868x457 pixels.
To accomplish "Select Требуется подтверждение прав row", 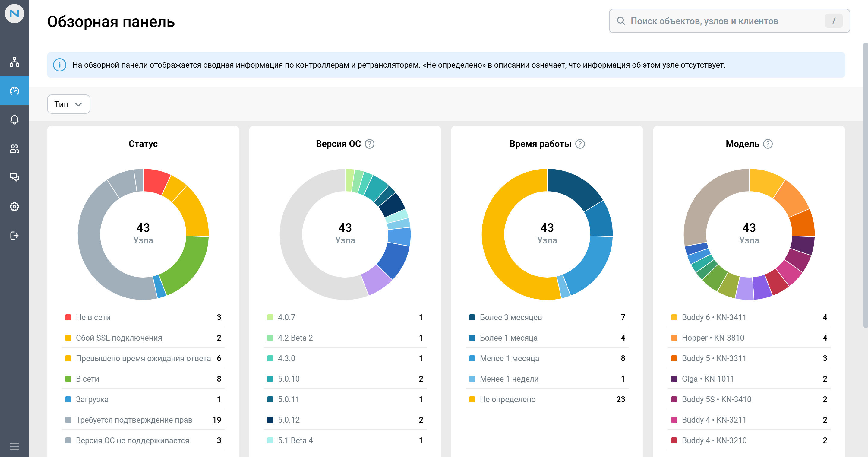I will (143, 420).
